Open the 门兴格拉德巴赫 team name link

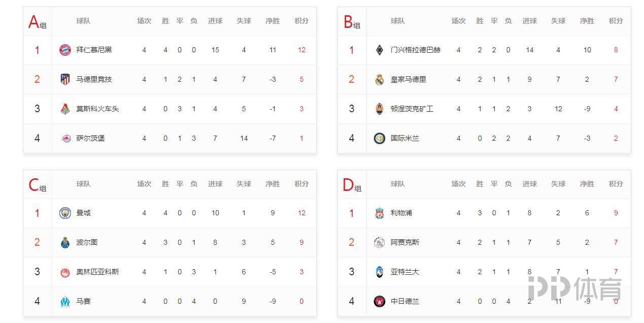point(415,50)
